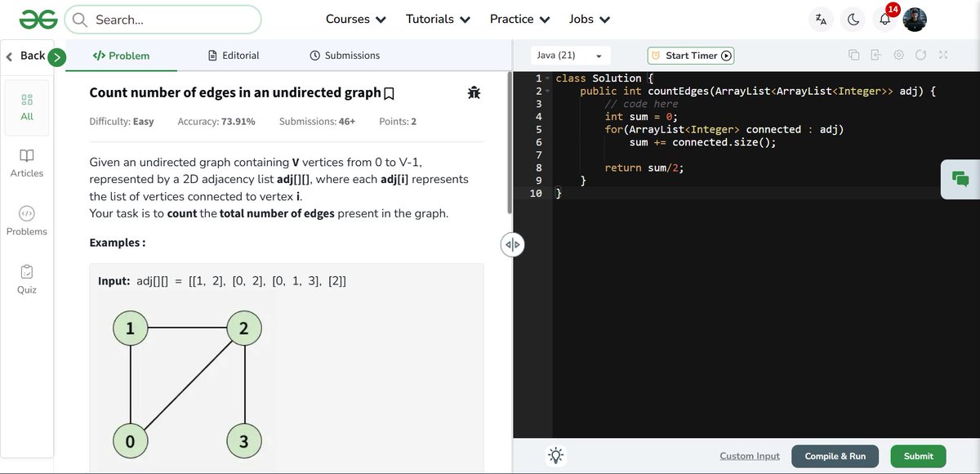
Task: Start the timer
Action: [690, 55]
